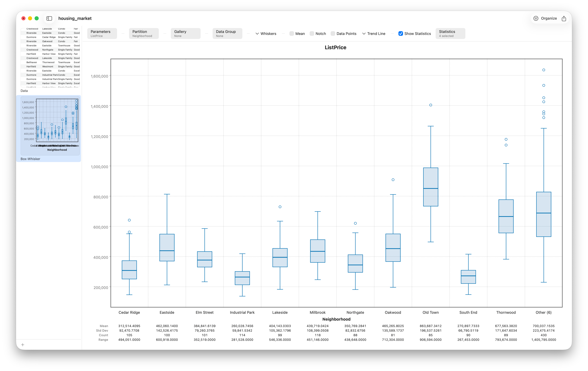The height and width of the screenshot is (371, 588).
Task: Click the Lakeside outlier circle
Action: click(x=280, y=207)
